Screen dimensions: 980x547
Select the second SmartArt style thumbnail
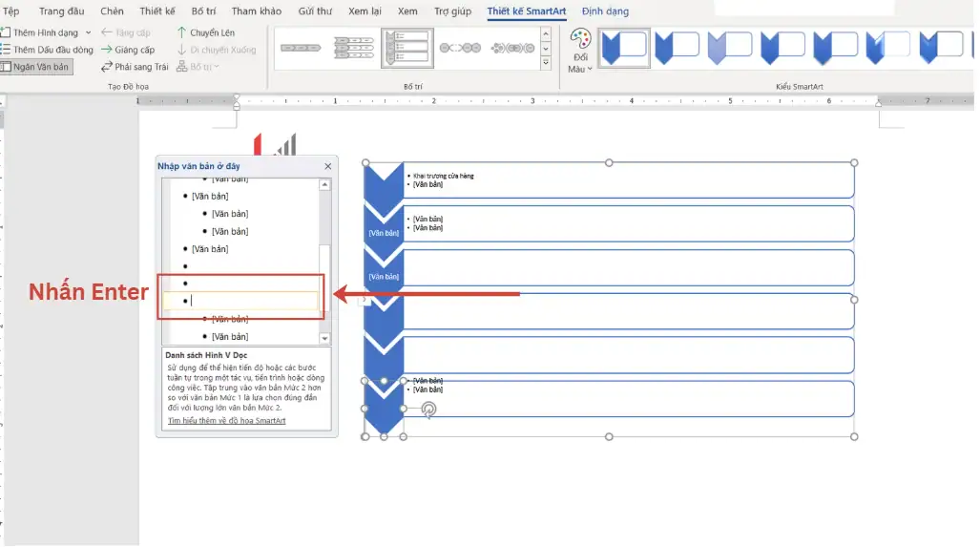pyautogui.click(x=677, y=48)
